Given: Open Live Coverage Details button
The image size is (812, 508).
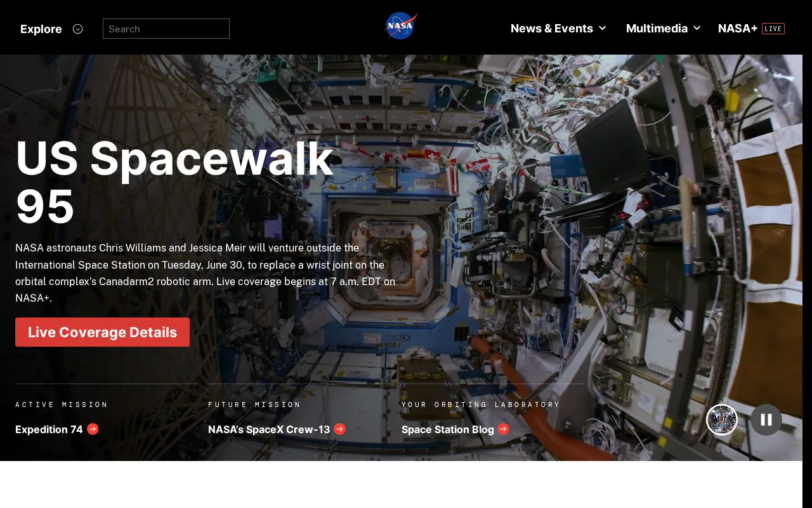Looking at the screenshot, I should click(x=102, y=332).
